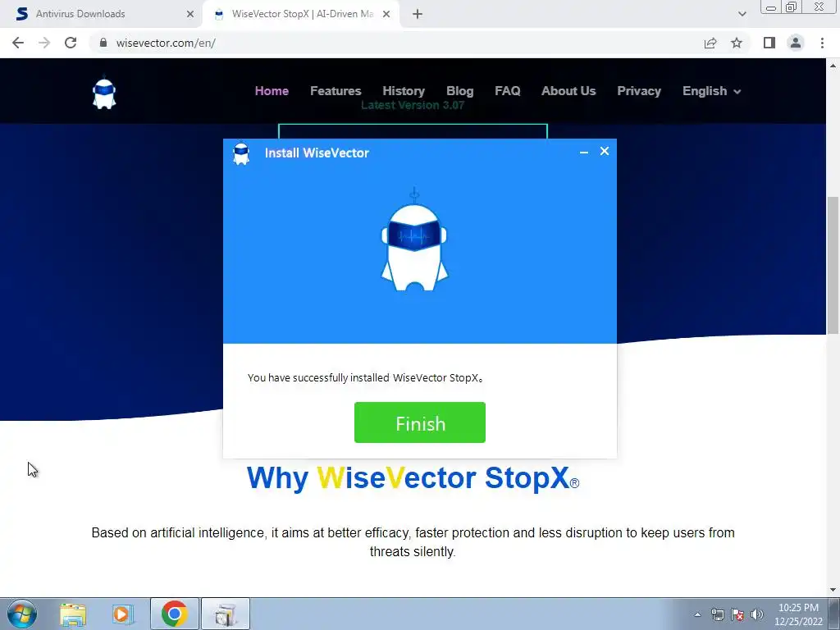
Task: Open the Privacy nav link
Action: pyautogui.click(x=638, y=91)
